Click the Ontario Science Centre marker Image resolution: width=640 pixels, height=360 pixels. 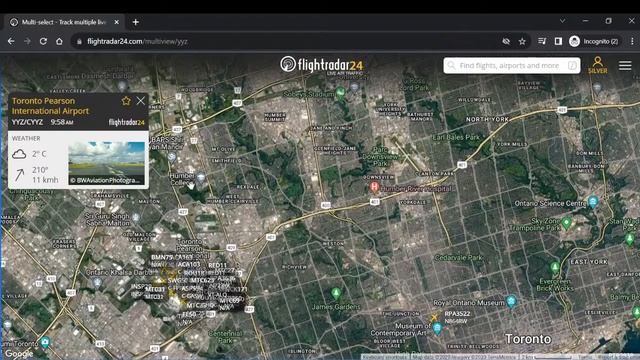pos(593,201)
